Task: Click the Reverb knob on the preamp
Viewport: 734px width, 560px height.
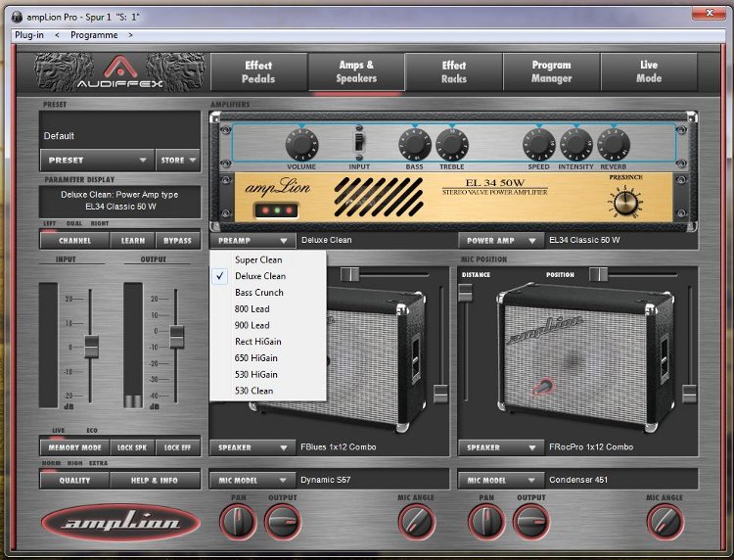Action: pos(614,145)
